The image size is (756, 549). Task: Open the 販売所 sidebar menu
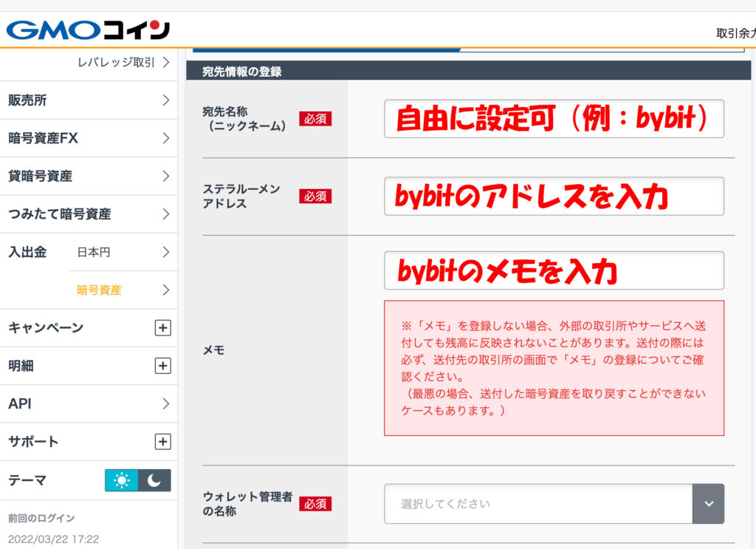89,100
